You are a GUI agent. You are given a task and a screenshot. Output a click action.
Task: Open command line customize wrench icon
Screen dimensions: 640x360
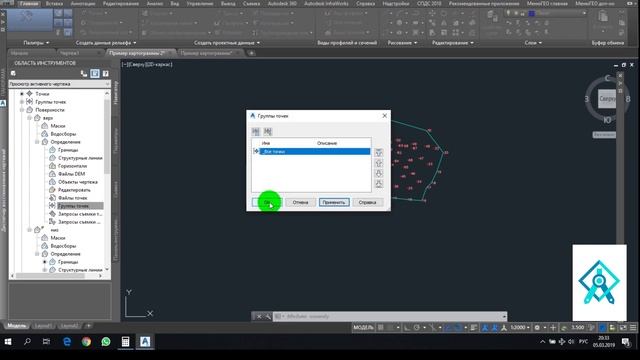[x=268, y=316]
